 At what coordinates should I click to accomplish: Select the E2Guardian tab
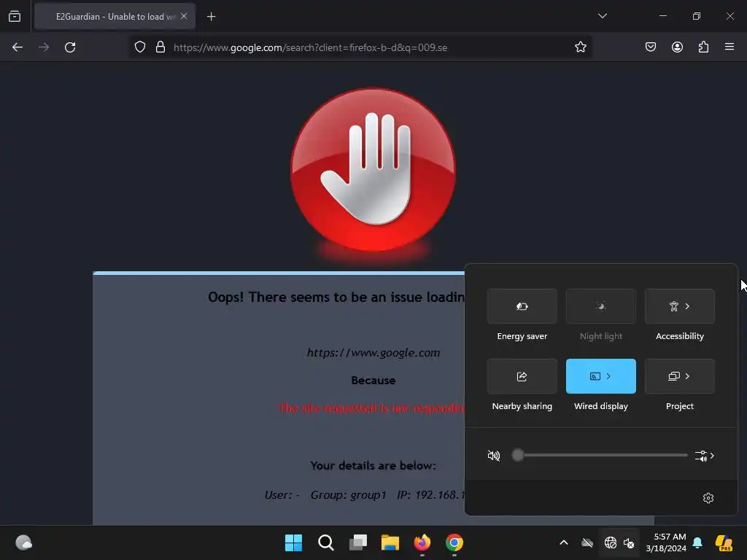(115, 17)
